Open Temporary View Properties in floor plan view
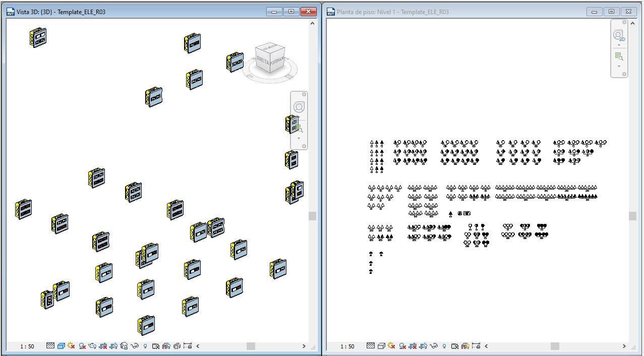The image size is (644, 356). (455, 346)
